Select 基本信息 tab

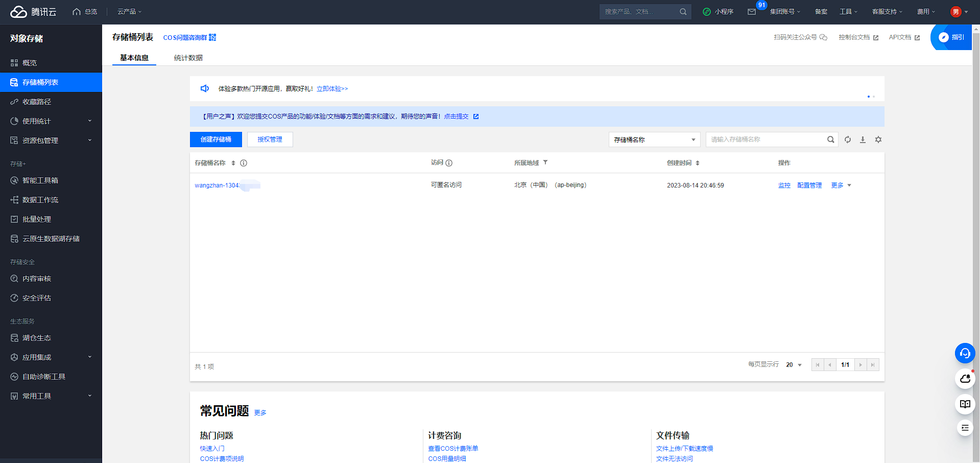coord(134,58)
